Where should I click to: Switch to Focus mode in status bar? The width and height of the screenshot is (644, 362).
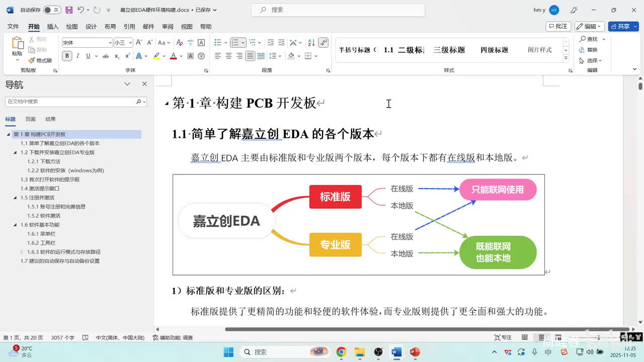point(503,337)
